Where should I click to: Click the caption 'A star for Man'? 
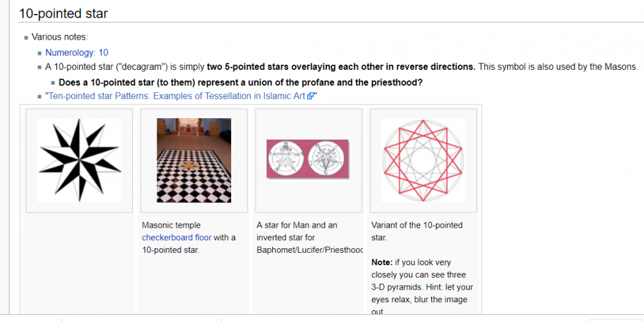[297, 225]
